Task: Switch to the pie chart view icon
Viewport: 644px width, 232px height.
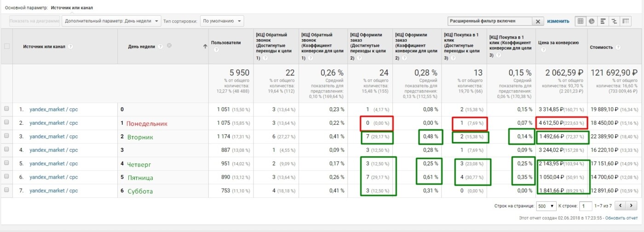Action: pos(592,21)
